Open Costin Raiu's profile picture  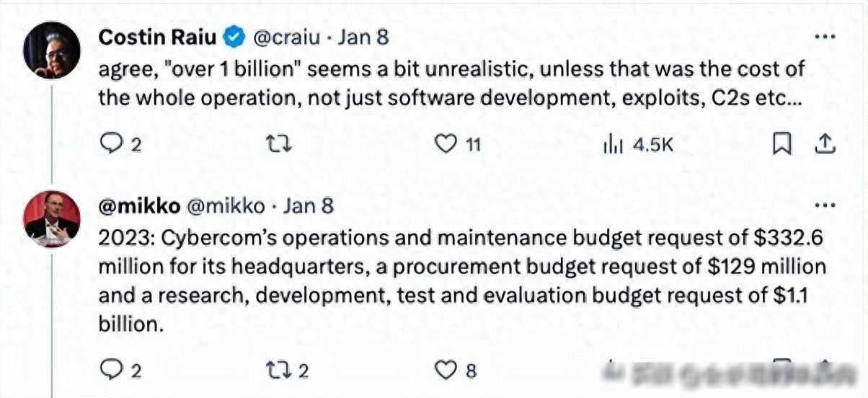(x=51, y=50)
